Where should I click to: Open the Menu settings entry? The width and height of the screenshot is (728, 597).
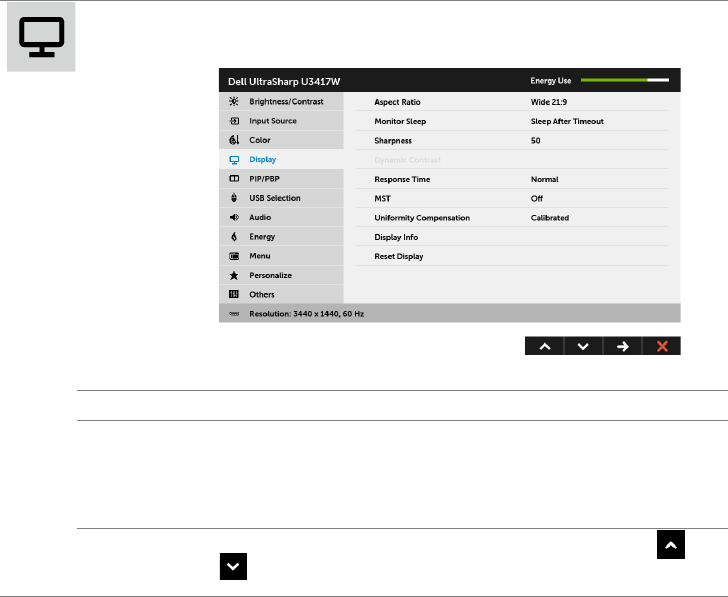tap(281, 256)
